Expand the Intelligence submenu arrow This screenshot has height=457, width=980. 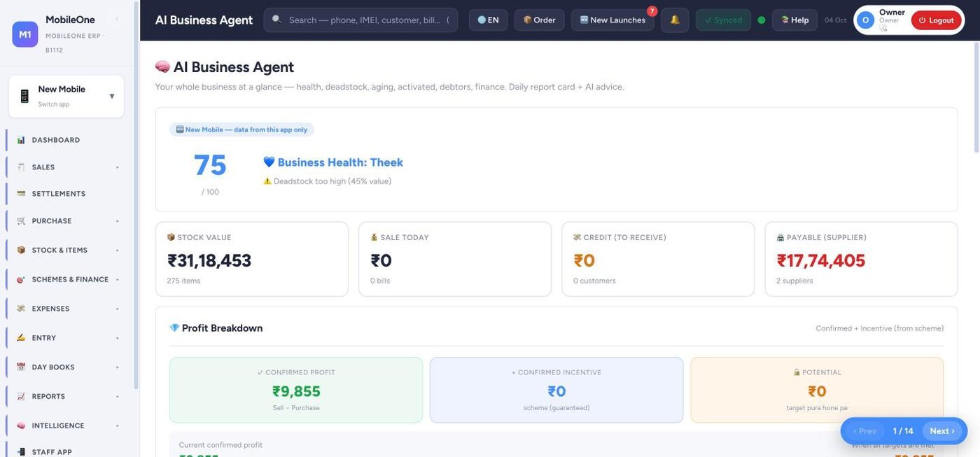(x=118, y=426)
